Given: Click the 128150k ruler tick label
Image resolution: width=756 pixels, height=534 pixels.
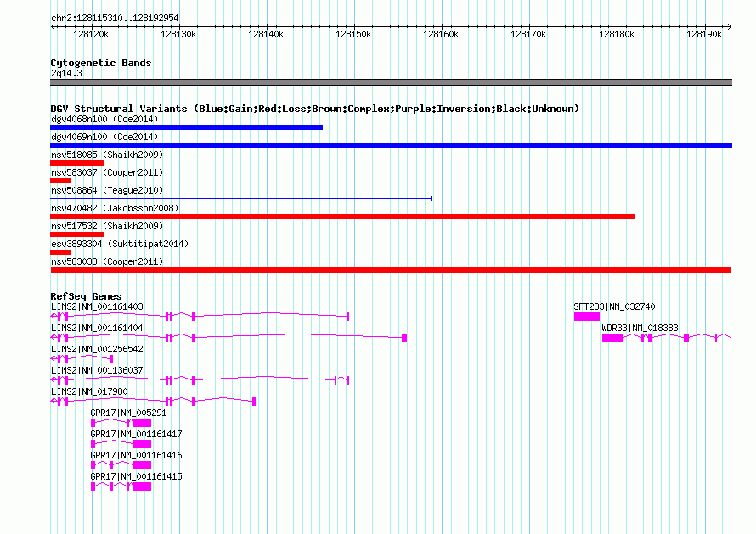Looking at the screenshot, I should (353, 34).
